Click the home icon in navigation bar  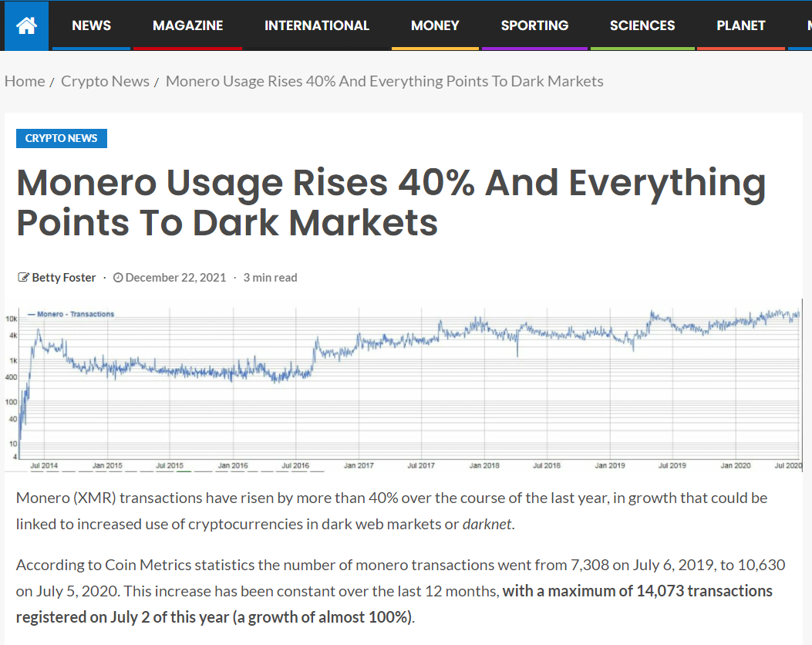click(x=26, y=25)
